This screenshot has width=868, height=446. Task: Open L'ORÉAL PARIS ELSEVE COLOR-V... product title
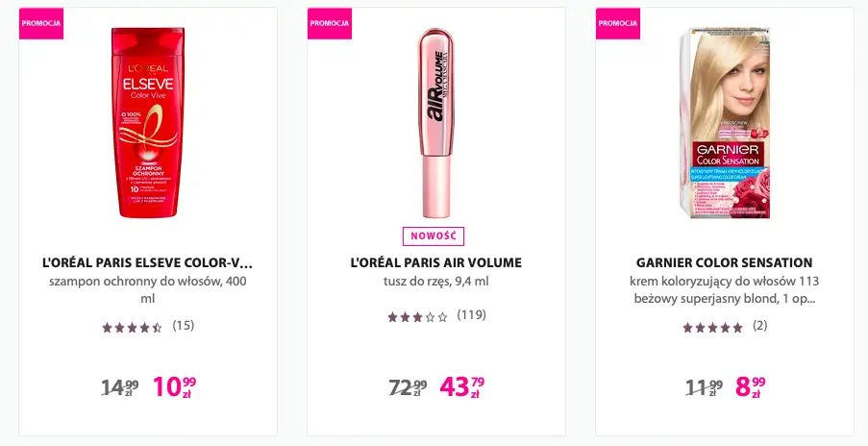coord(148,262)
